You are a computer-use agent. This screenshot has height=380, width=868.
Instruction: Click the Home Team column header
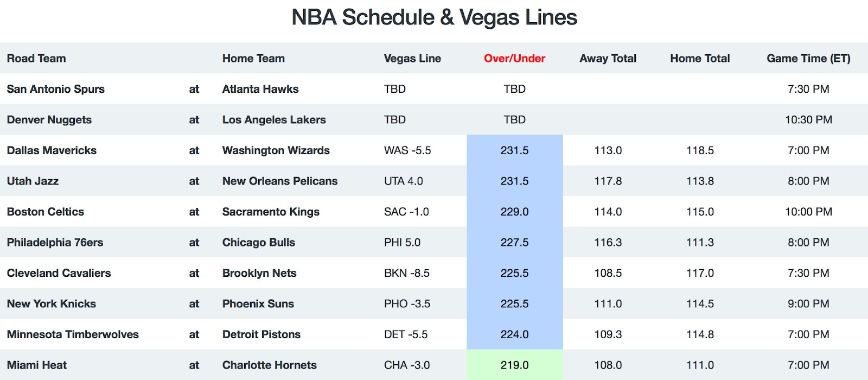coord(253,58)
